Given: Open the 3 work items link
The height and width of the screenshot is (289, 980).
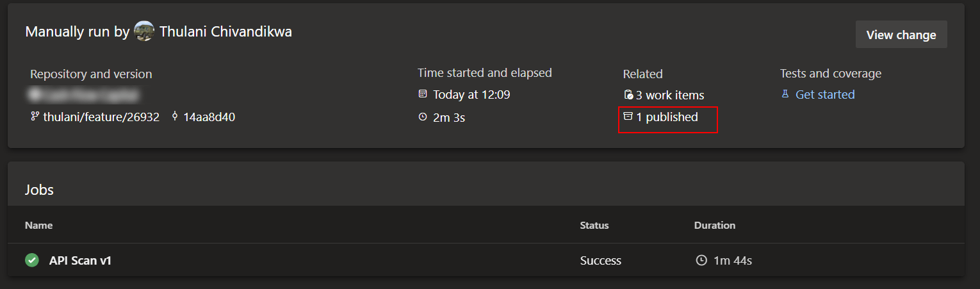Looking at the screenshot, I should click(x=670, y=95).
